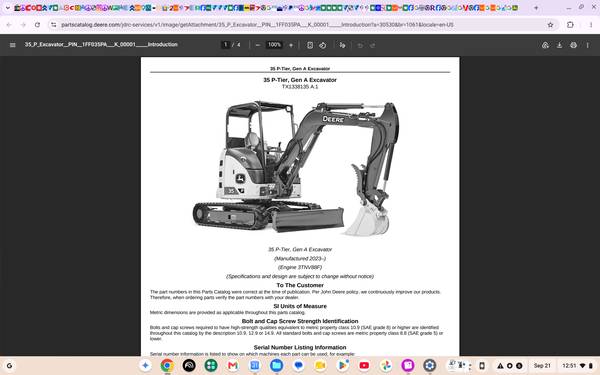This screenshot has width=600, height=375.
Task: Click the 100% zoom level field
Action: (x=274, y=45)
